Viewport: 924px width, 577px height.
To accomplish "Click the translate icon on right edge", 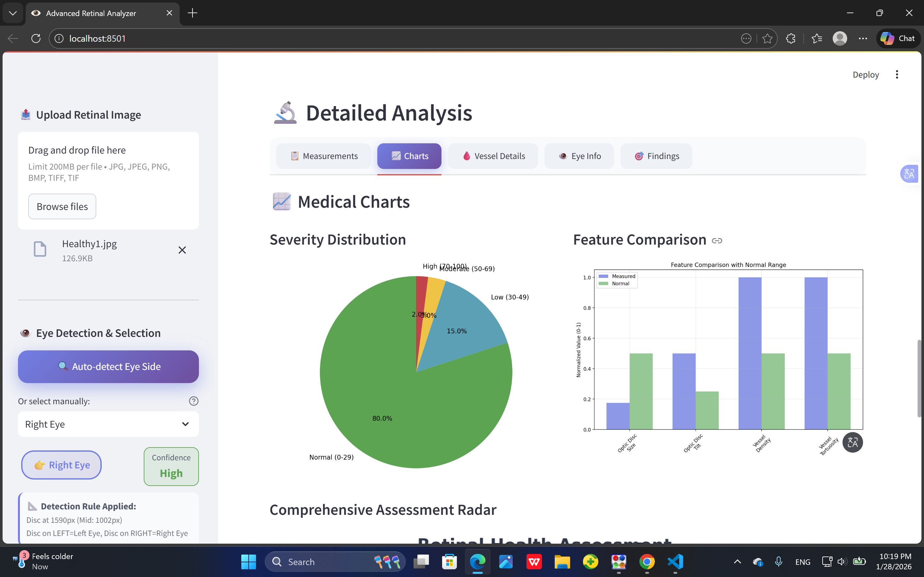I will [x=909, y=174].
